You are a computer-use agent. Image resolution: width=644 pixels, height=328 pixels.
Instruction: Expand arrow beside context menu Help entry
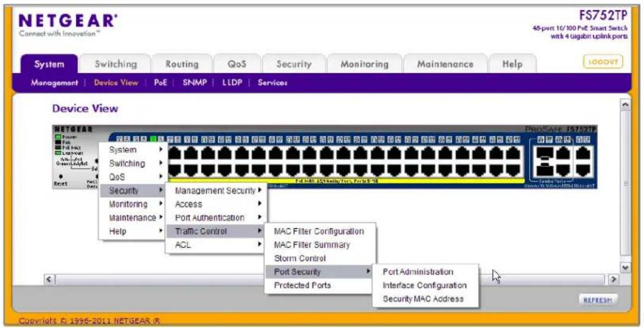[161, 231]
